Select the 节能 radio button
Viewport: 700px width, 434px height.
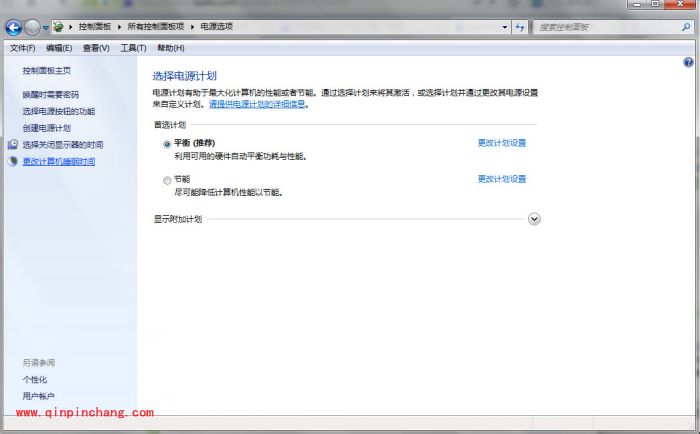pyautogui.click(x=167, y=180)
